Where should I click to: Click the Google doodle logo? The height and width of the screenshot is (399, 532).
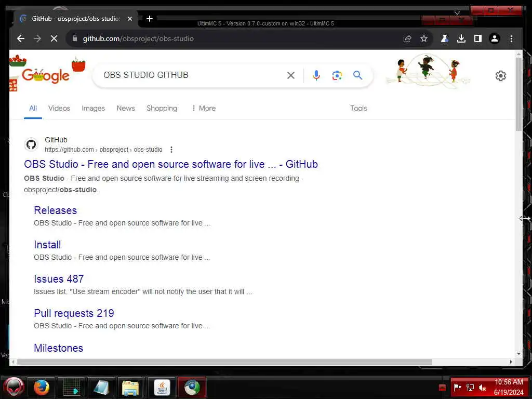tap(45, 75)
